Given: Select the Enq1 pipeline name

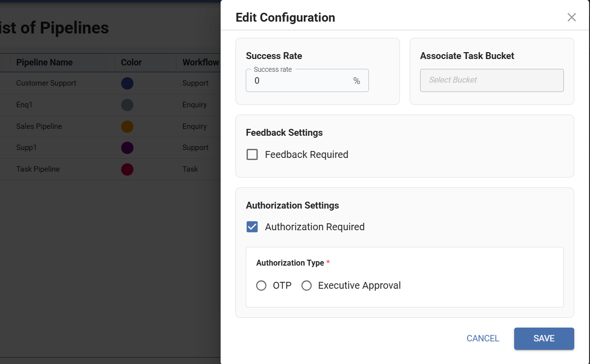Looking at the screenshot, I should click(24, 105).
